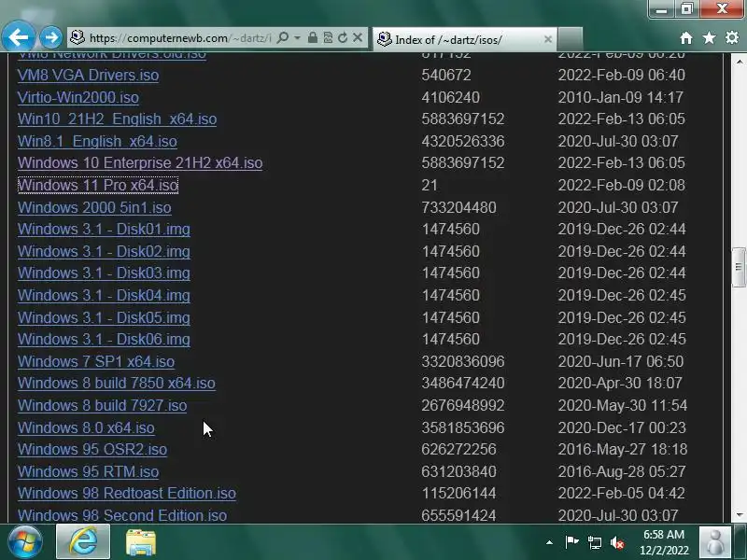This screenshot has height=560, width=747.
Task: Open the Windows Start orb
Action: 25,542
